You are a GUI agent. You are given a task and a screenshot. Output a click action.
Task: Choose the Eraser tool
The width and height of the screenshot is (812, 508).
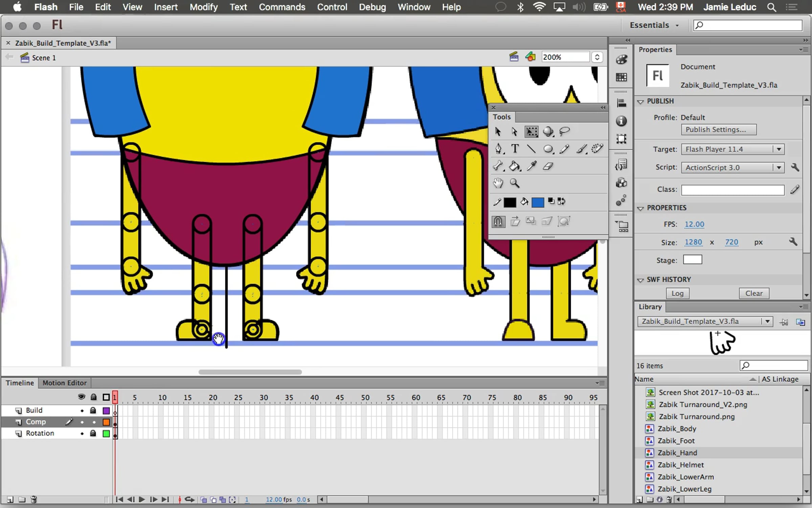click(548, 166)
